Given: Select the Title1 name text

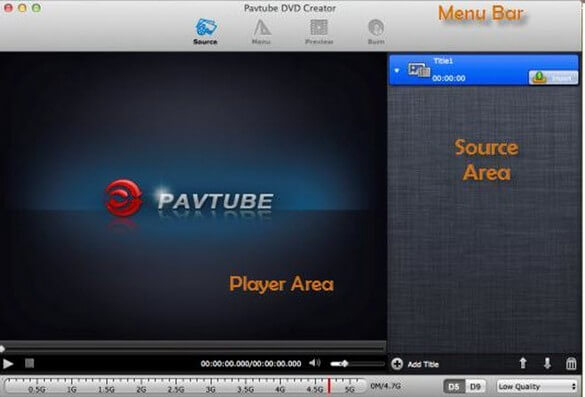Looking at the screenshot, I should [x=443, y=61].
